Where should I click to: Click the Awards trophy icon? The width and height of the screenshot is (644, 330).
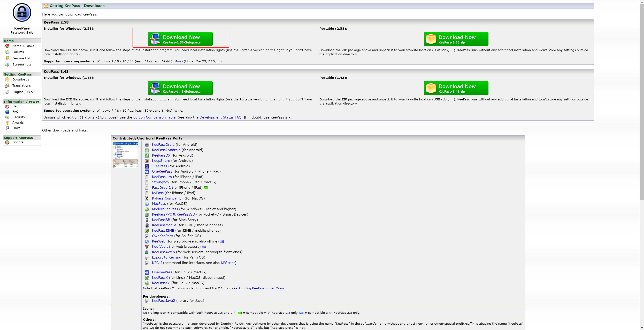click(7, 123)
